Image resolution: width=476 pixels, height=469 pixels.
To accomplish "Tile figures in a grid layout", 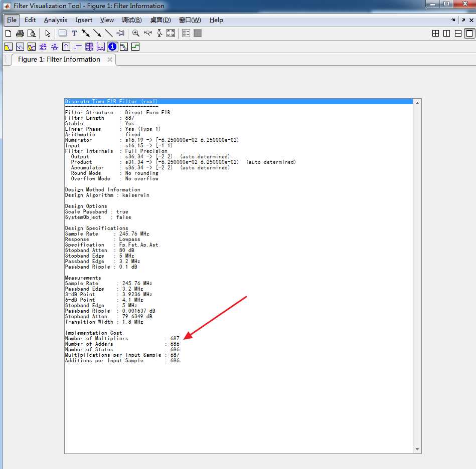I will pyautogui.click(x=435, y=34).
